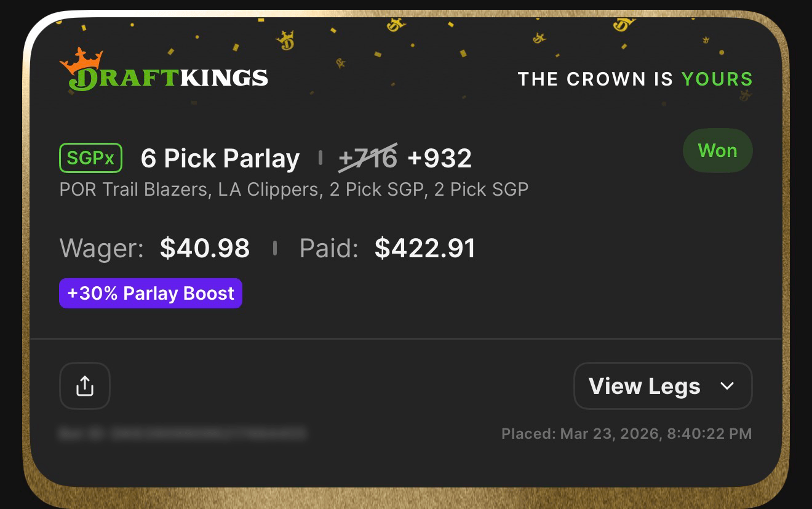
Task: Open the share options via share icon
Action: point(84,385)
